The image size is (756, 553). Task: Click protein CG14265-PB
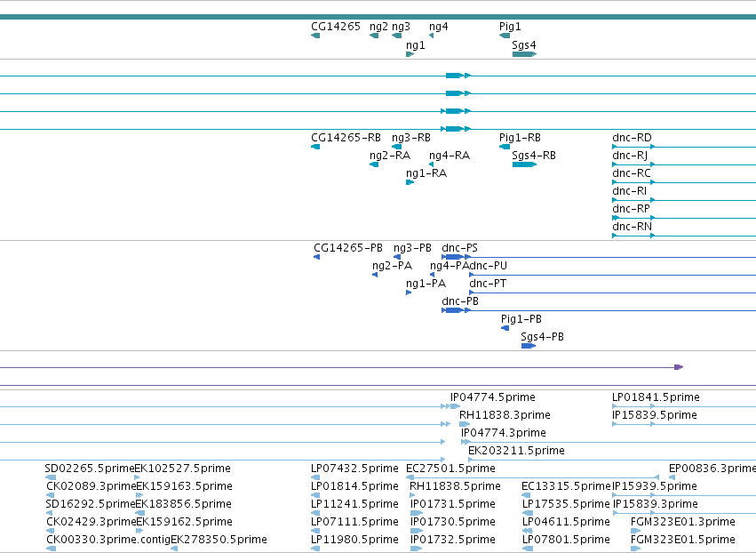(317, 257)
